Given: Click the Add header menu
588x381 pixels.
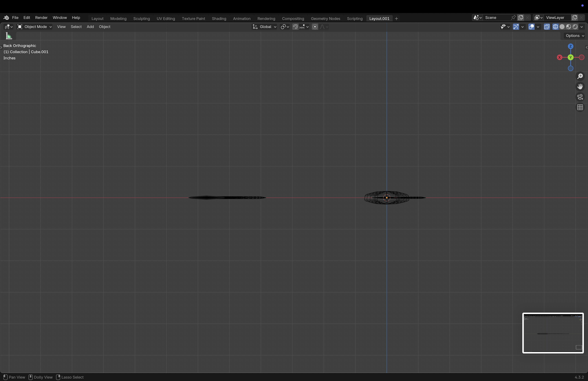Looking at the screenshot, I should [90, 27].
